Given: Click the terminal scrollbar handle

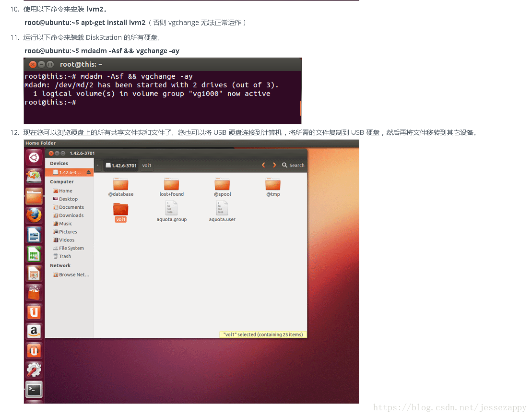Looking at the screenshot, I should coord(300,108).
